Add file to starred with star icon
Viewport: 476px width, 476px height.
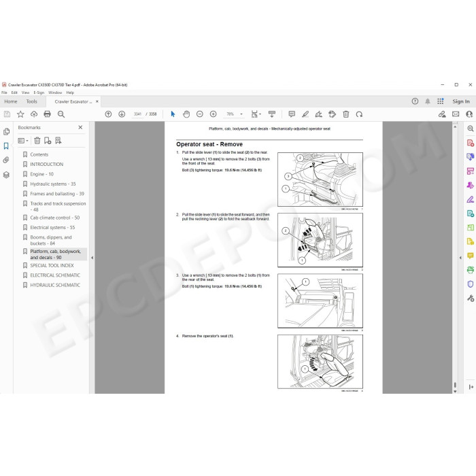tap(20, 114)
